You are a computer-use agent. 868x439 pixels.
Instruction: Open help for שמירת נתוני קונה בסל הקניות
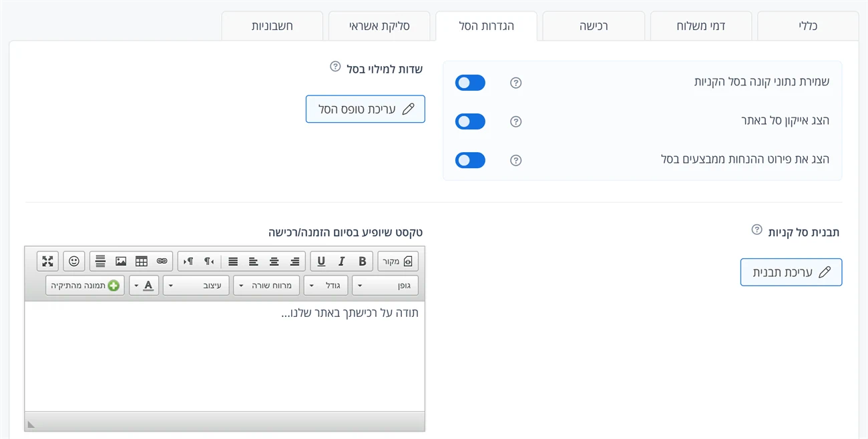pos(515,83)
